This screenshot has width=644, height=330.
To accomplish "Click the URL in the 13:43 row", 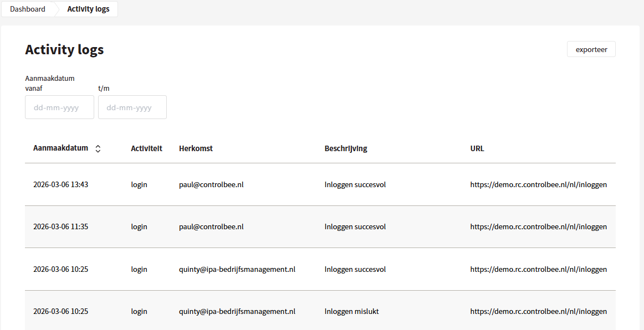I will (539, 185).
